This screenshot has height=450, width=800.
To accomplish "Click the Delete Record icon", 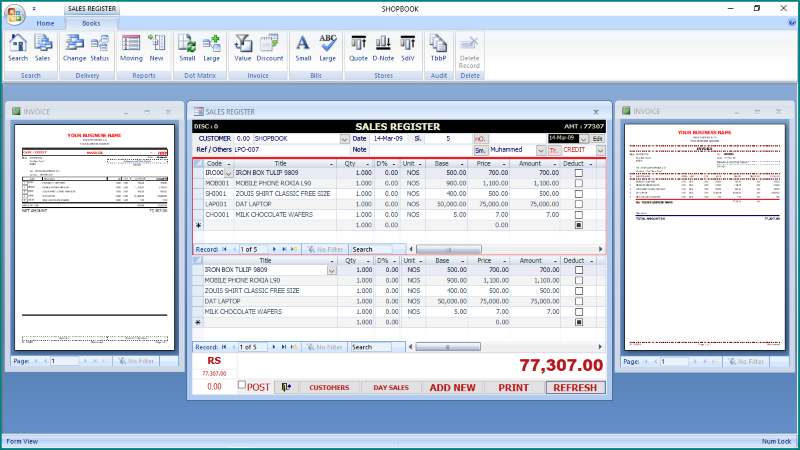I will click(x=469, y=51).
